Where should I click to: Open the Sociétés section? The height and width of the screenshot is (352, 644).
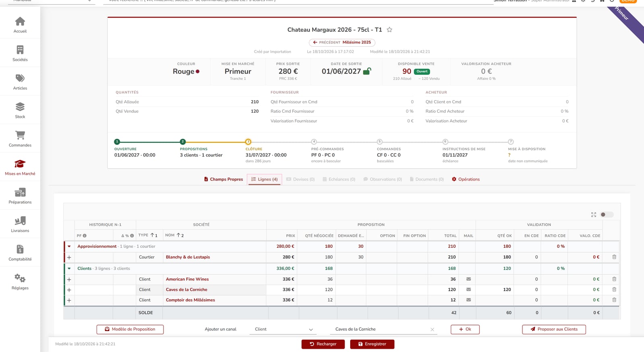tap(20, 53)
